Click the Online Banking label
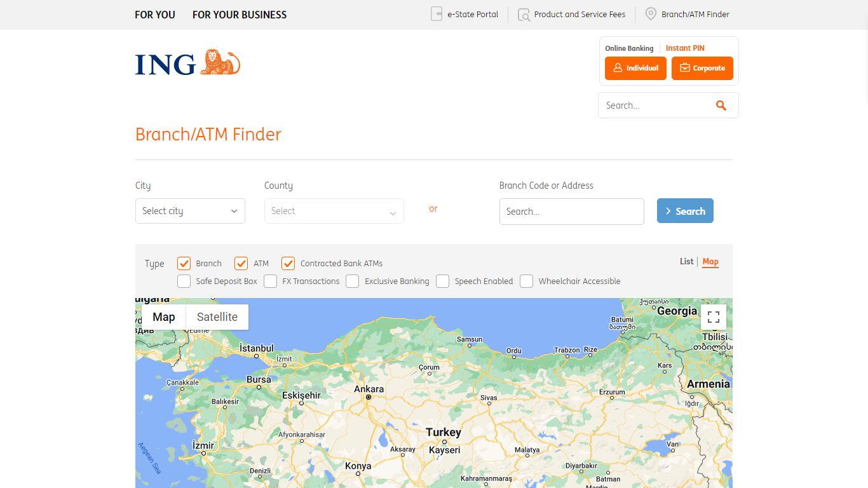 [629, 48]
